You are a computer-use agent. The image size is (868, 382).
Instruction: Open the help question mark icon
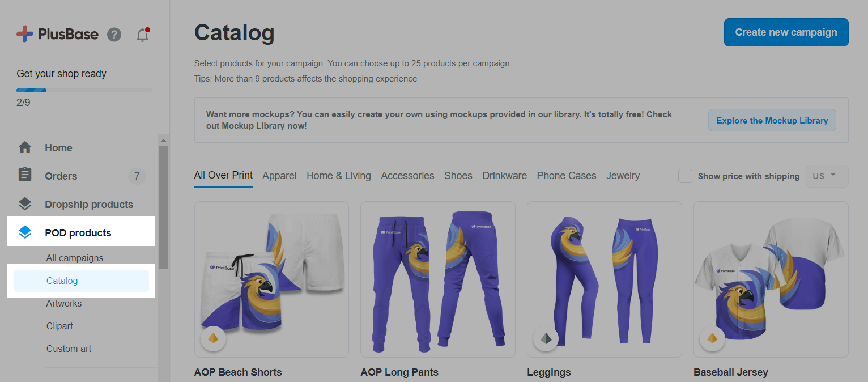click(x=114, y=35)
